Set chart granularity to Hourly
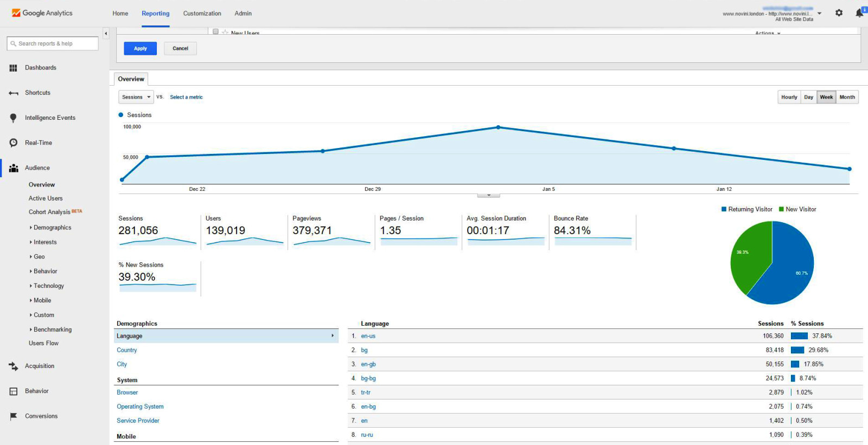 (789, 98)
